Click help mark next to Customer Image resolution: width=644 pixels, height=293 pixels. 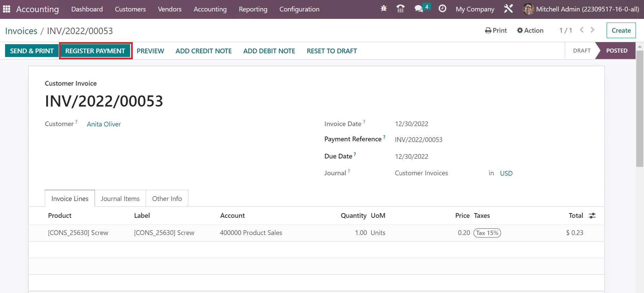click(76, 122)
